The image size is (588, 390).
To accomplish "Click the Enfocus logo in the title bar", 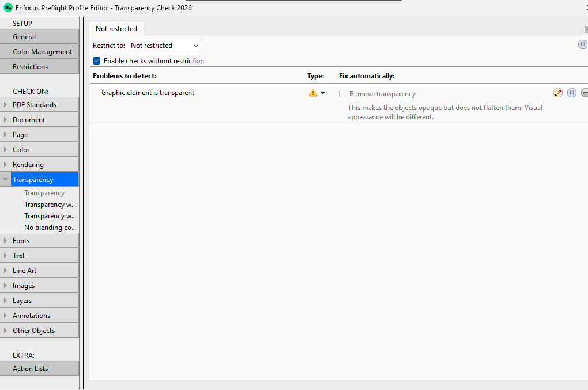I will pos(7,7).
